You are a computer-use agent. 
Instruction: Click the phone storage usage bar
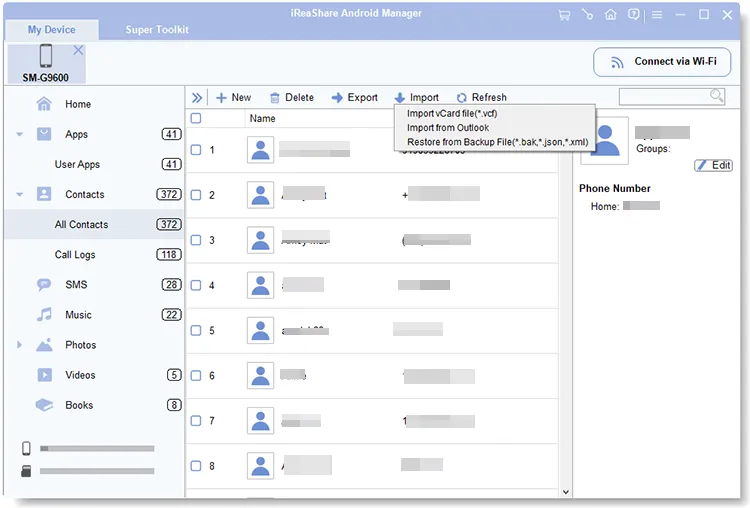coord(97,449)
